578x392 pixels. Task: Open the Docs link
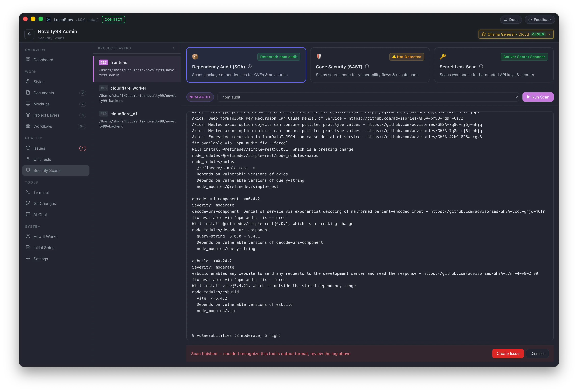pyautogui.click(x=511, y=19)
